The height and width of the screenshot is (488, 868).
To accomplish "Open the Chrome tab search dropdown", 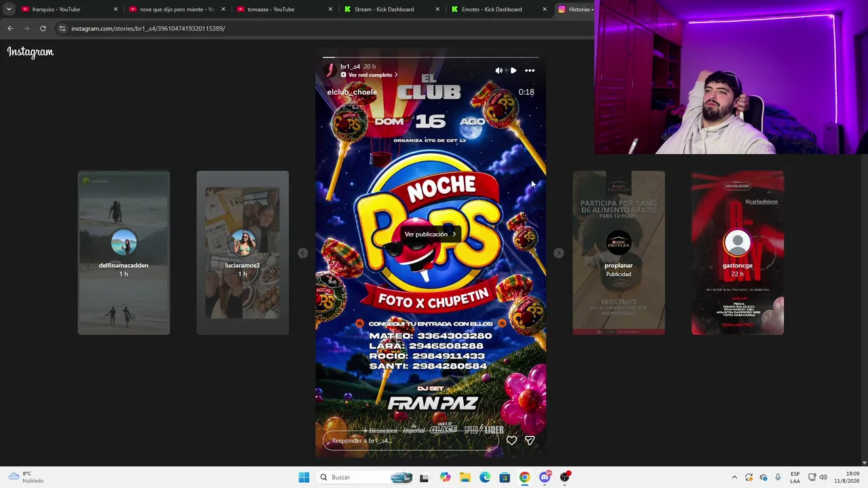I will [9, 9].
